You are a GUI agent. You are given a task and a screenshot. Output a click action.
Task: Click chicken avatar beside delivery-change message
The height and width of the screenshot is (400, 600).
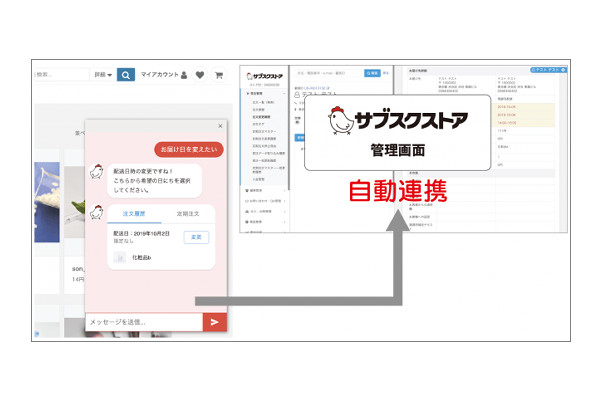(96, 172)
